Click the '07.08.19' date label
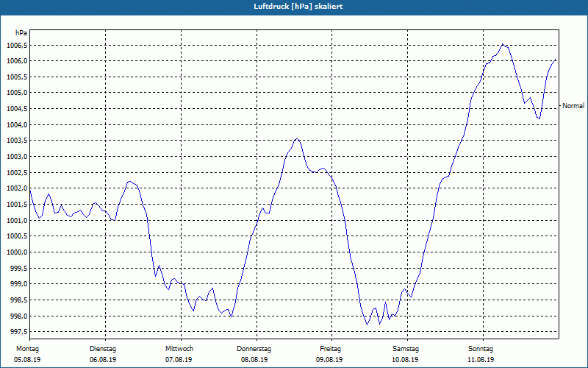Screen dimensions: 588x368 pos(179,360)
